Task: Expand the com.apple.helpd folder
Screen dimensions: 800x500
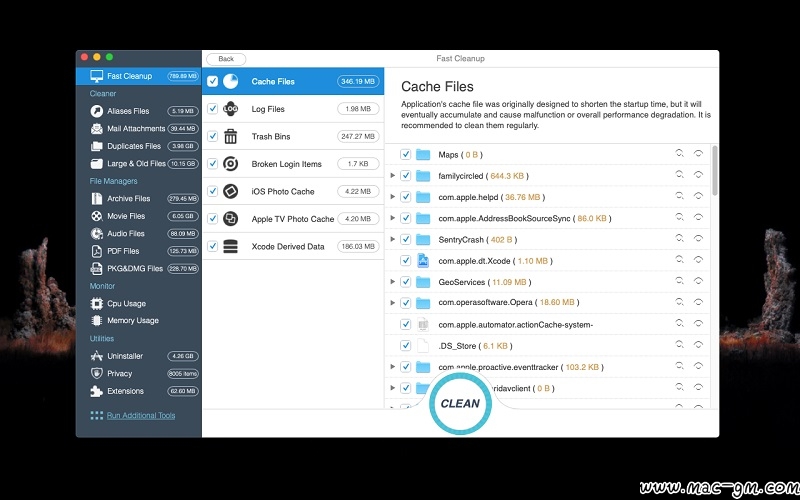Action: [x=392, y=196]
